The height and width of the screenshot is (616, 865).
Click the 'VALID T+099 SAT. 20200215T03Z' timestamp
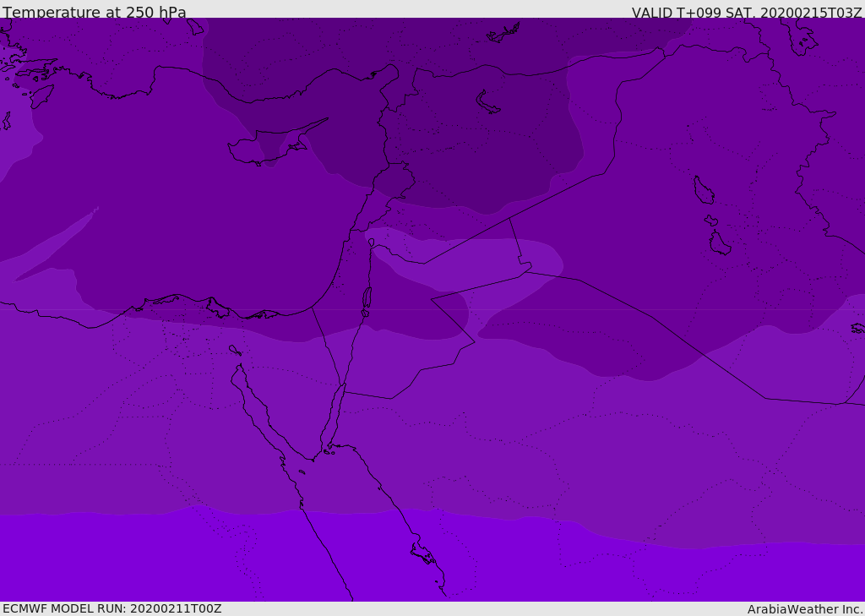coord(747,12)
